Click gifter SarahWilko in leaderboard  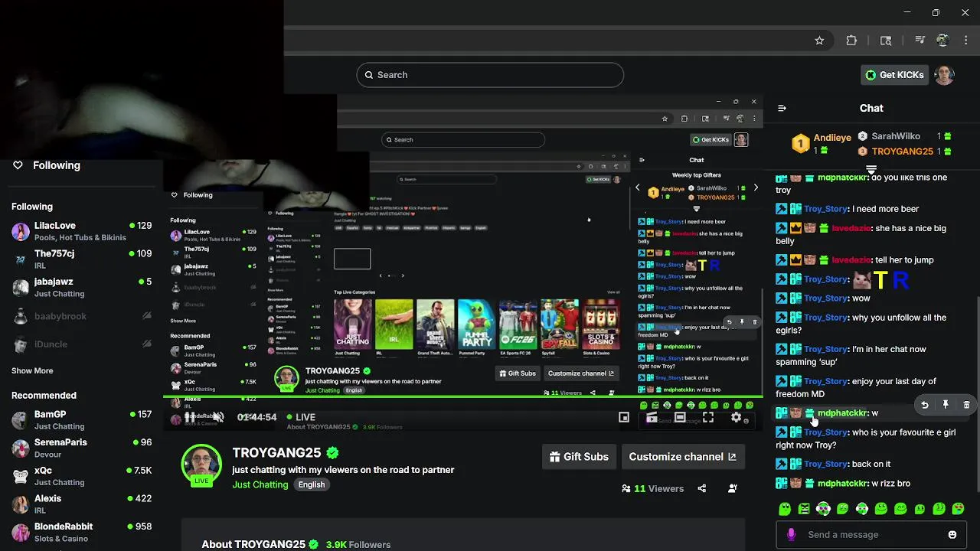pyautogui.click(x=896, y=136)
